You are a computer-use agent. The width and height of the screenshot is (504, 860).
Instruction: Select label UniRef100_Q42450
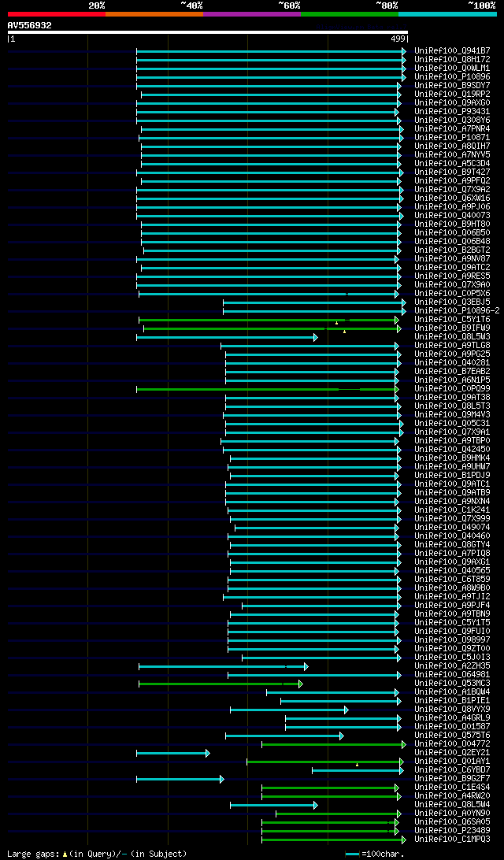point(453,449)
